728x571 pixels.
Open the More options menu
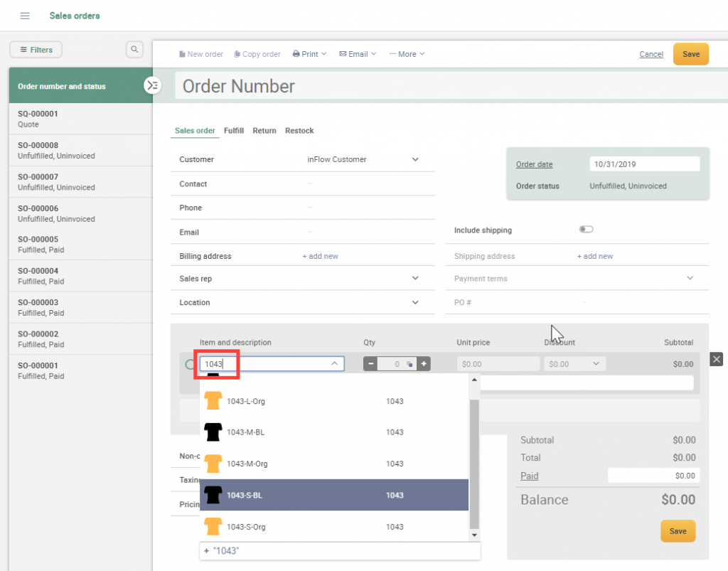(x=407, y=54)
